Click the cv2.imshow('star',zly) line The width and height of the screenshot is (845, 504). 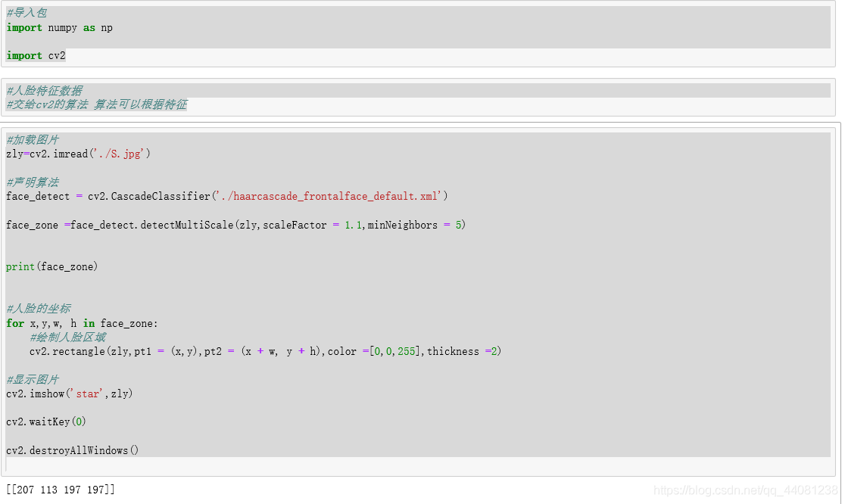[69, 394]
